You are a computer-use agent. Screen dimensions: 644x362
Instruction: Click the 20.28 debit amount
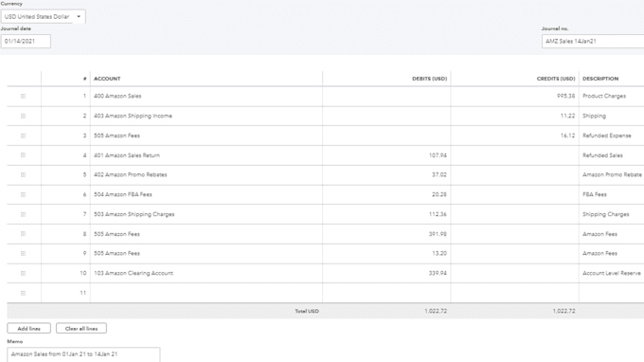[x=439, y=194]
